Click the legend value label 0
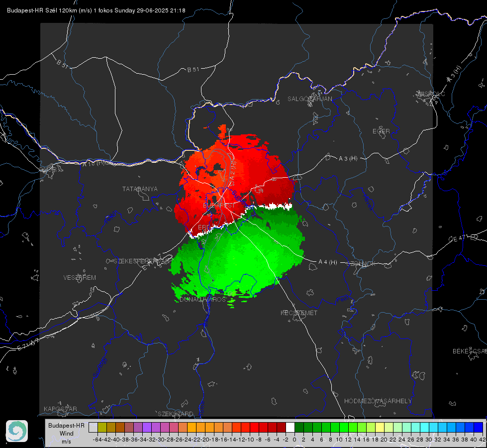 [x=294, y=440]
